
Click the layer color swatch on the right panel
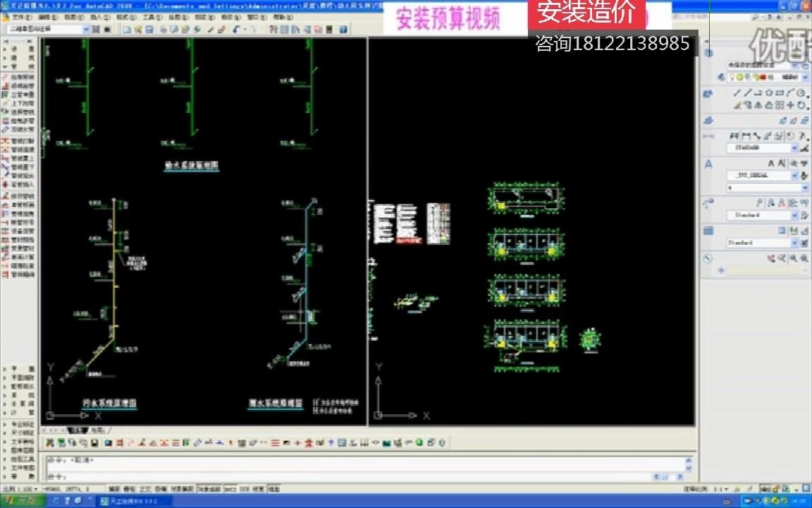[x=762, y=77]
